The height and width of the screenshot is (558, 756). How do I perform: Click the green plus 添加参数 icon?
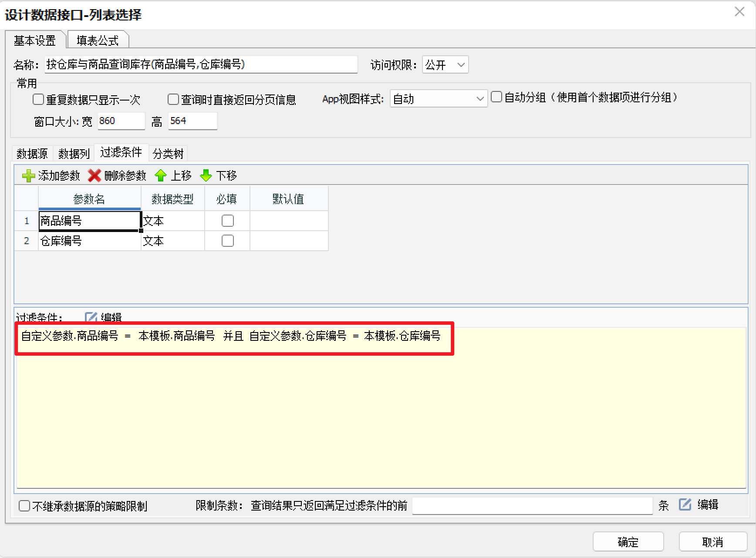tap(29, 176)
